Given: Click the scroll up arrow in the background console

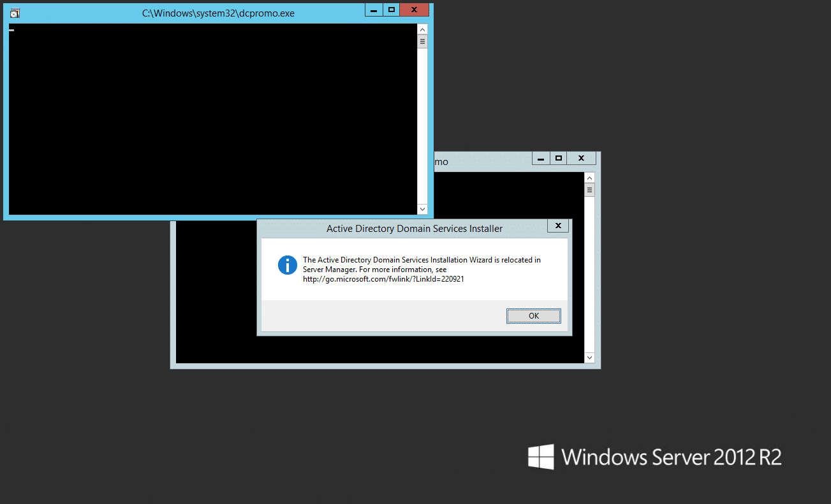Looking at the screenshot, I should [589, 178].
